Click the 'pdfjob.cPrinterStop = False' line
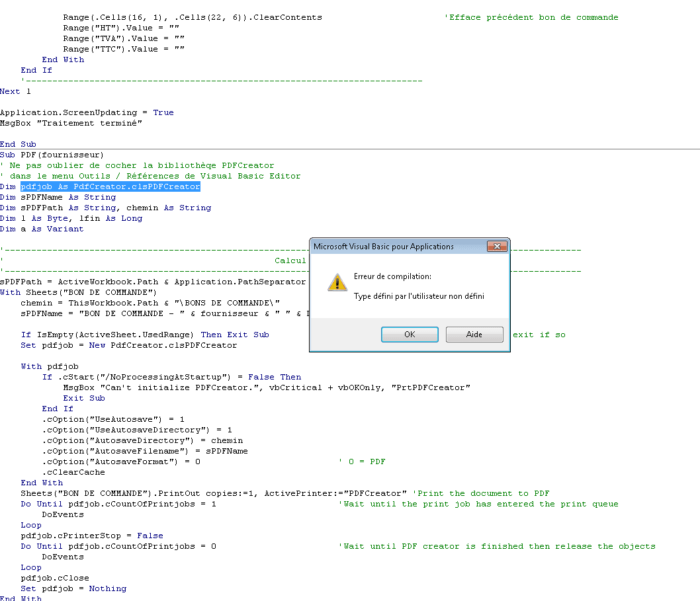The image size is (700, 601). pos(91,536)
